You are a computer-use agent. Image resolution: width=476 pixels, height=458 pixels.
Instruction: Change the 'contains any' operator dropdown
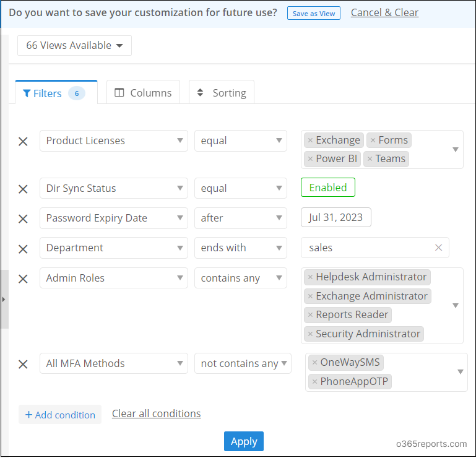(240, 278)
